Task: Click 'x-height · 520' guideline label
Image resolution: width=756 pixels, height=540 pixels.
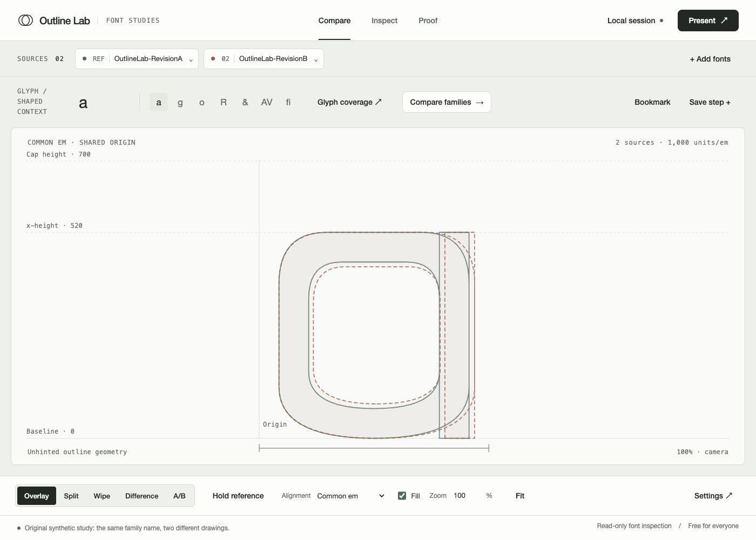Action: click(55, 226)
